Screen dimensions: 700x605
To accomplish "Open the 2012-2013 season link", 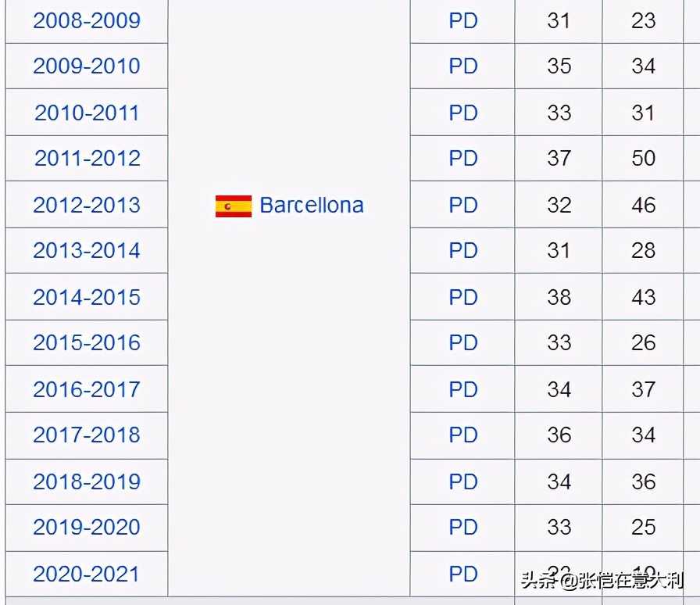I will (87, 205).
